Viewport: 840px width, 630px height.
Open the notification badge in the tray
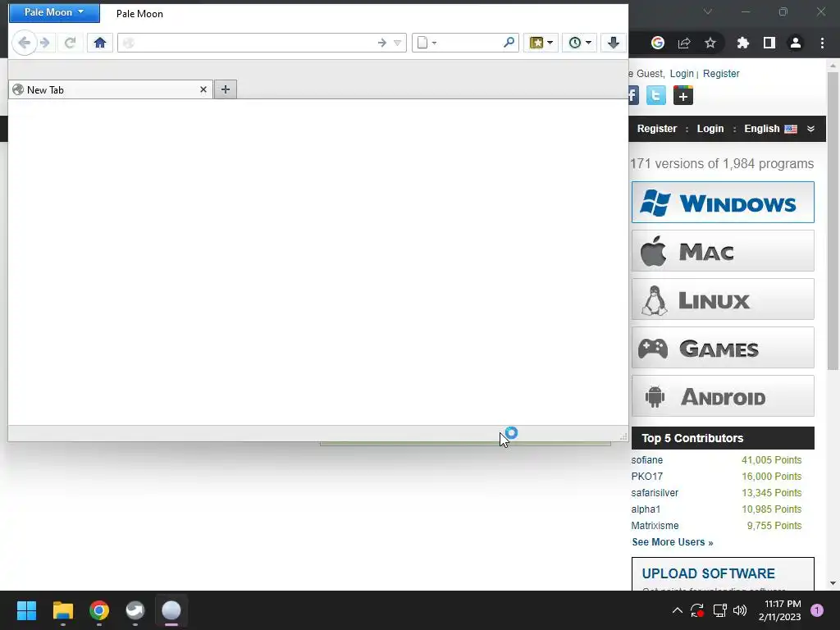[817, 610]
